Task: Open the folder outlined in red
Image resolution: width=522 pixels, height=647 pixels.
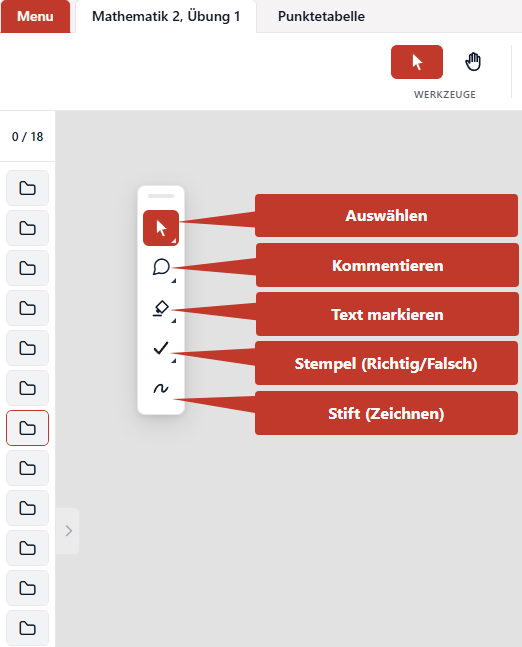Action: tap(28, 428)
